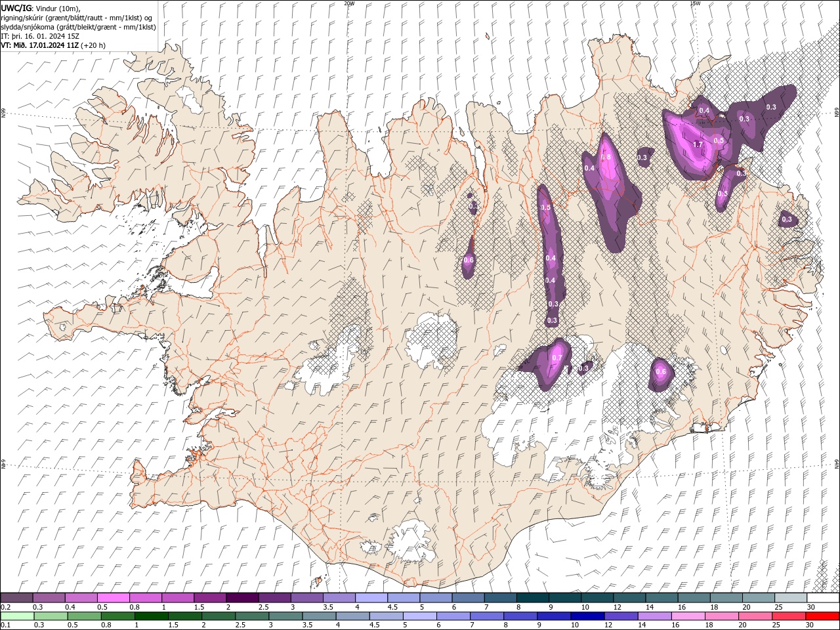
Task: Click the 'rigning/skúrir (grænt/blátt/rautt - mm/1klst) og' line
Action: (77, 17)
